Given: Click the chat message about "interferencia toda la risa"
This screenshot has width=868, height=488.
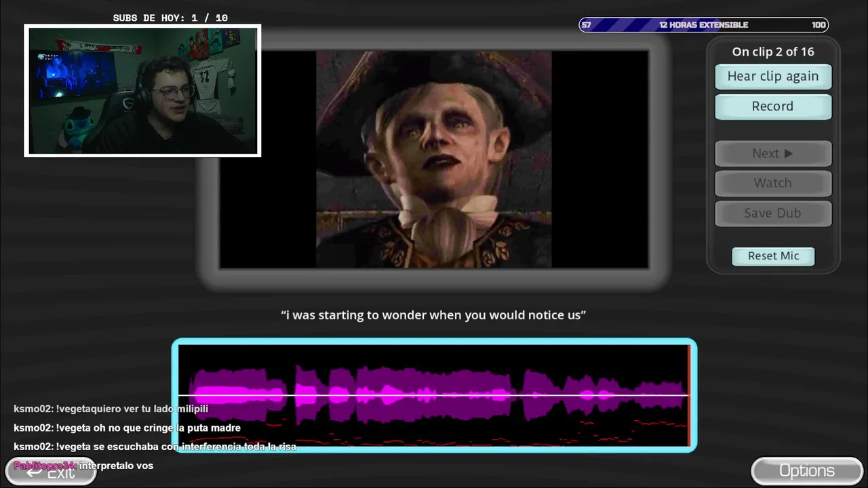Looking at the screenshot, I should (x=155, y=447).
